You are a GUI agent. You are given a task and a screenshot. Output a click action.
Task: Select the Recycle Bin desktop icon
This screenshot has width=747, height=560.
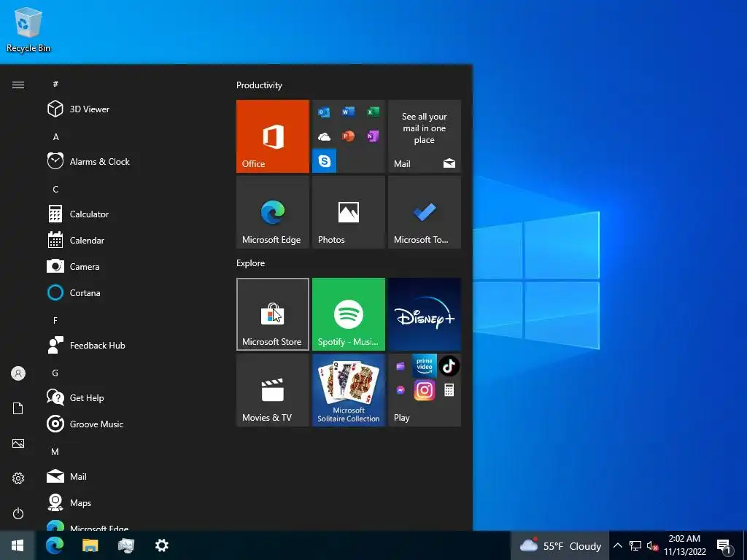(28, 30)
